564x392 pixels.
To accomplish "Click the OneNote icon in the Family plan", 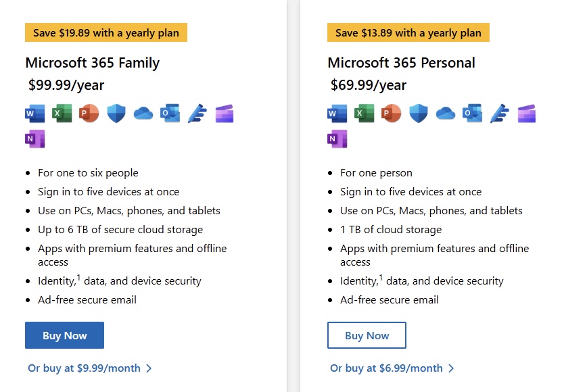I will point(35,139).
